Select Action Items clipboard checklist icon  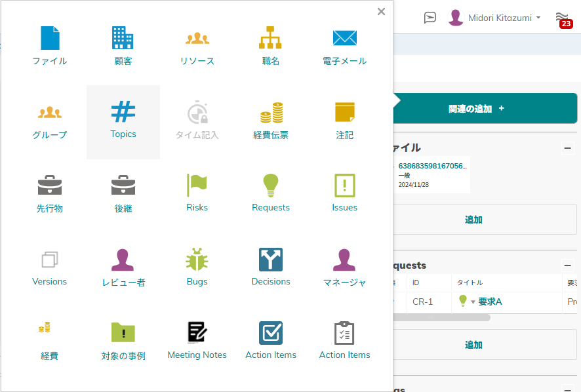[344, 333]
